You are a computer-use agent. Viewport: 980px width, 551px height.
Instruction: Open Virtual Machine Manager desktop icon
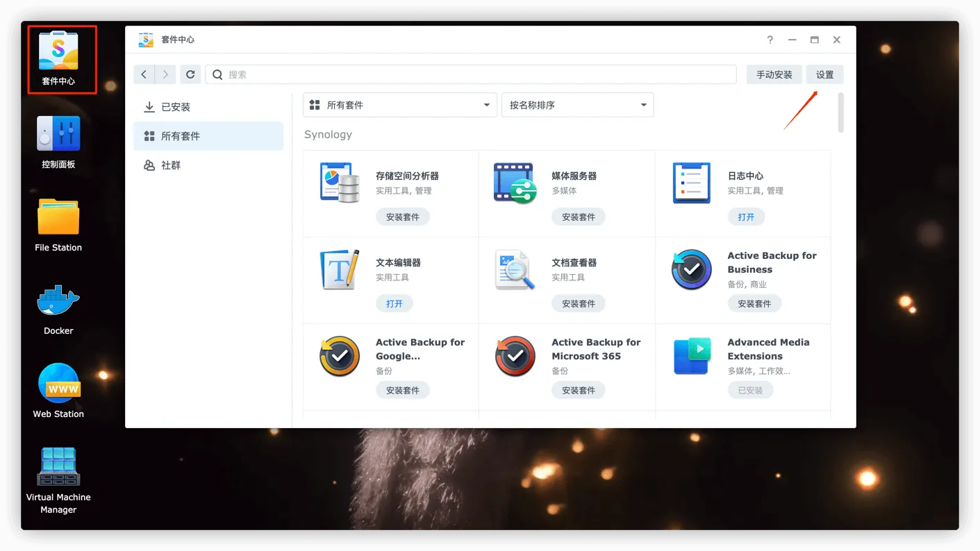pos(58,480)
